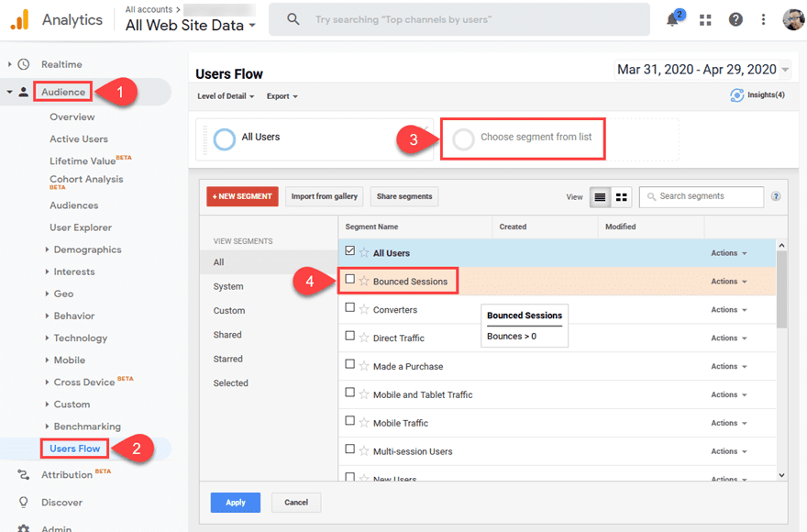Open the notifications bell icon
Image resolution: width=807 pixels, height=532 pixels.
[x=672, y=18]
